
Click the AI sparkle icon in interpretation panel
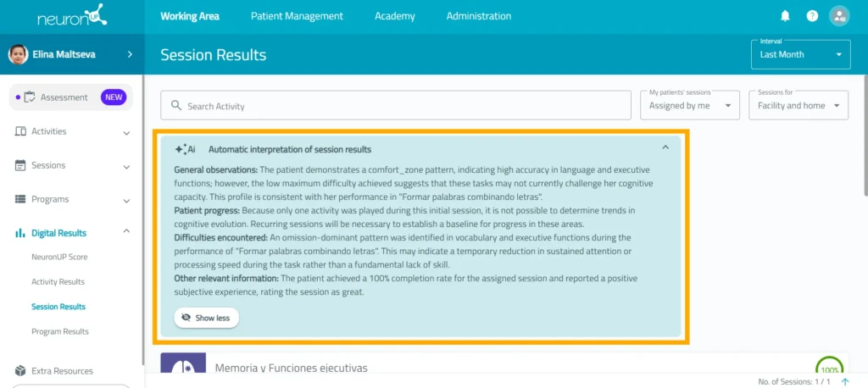point(185,149)
